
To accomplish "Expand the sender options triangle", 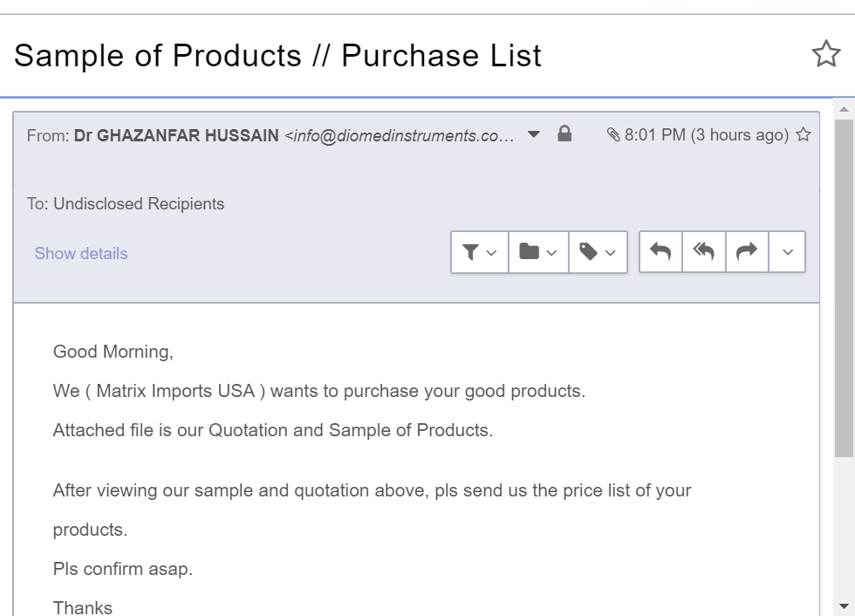I will click(535, 134).
